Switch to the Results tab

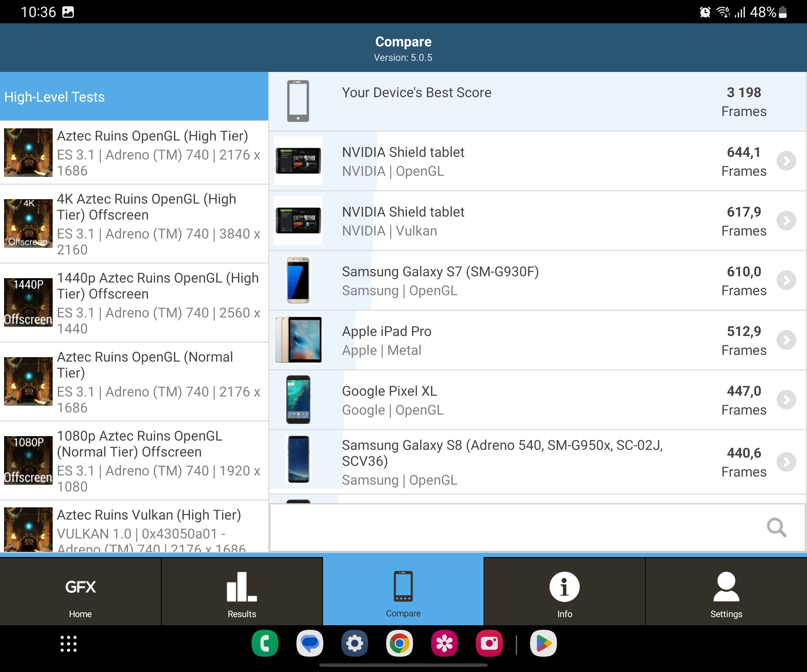[242, 592]
